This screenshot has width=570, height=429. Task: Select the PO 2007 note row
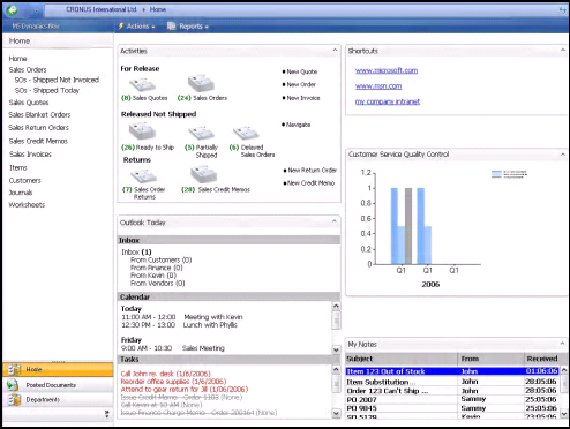coord(452,400)
